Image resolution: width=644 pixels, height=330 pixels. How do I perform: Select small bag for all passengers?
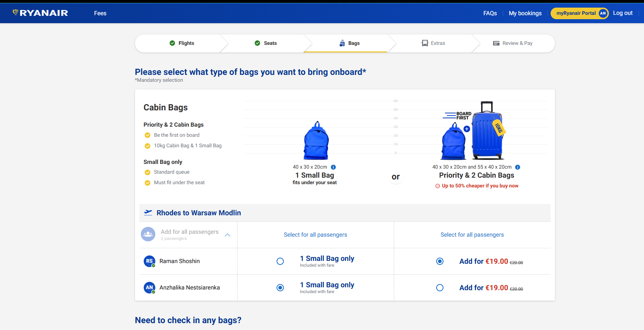click(x=315, y=234)
